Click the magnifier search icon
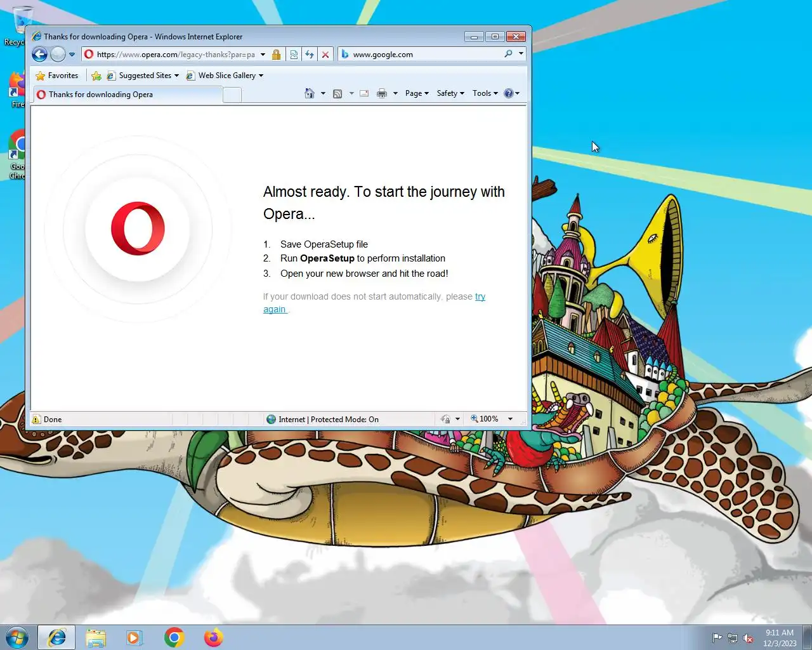 (508, 54)
